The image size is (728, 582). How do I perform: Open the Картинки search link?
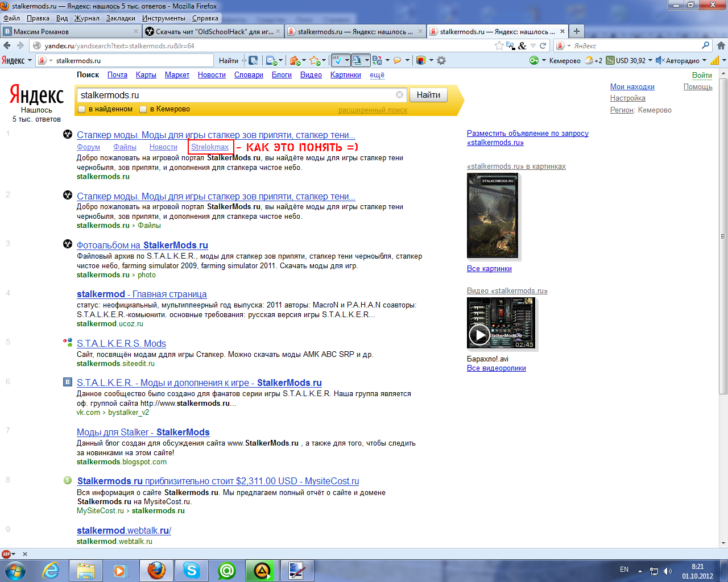point(346,74)
